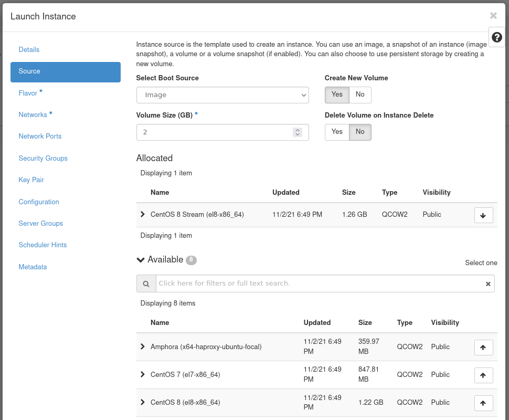Go to the Flavor tab

coord(28,93)
